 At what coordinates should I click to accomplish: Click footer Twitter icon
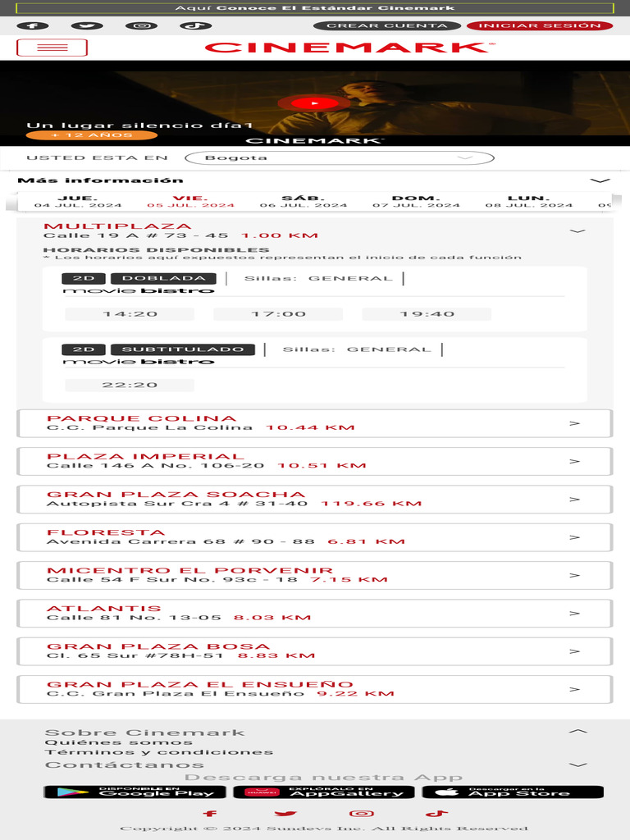[285, 814]
